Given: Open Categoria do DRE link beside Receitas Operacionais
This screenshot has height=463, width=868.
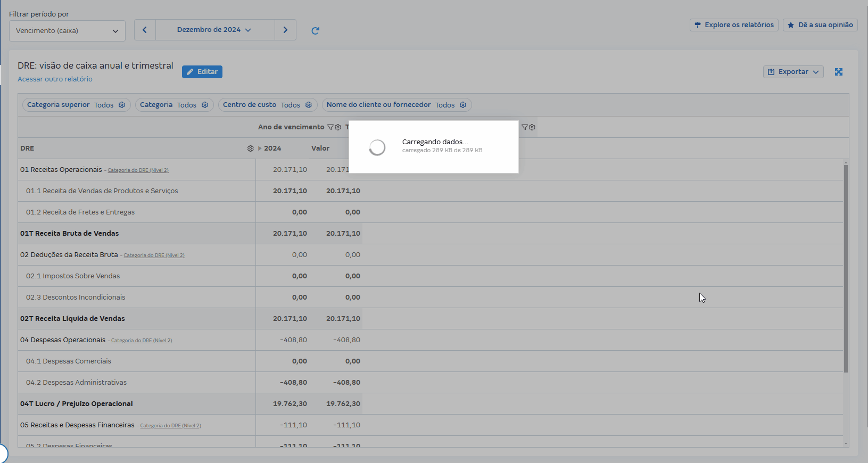Looking at the screenshot, I should coord(138,170).
